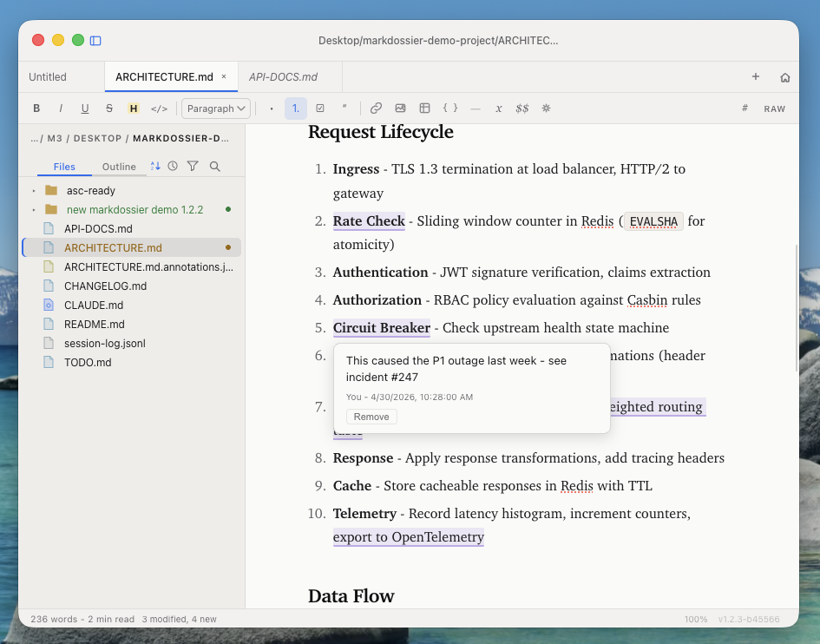Click the 3 modified, 4 new status
Screen dimensions: 820x644
point(180,620)
